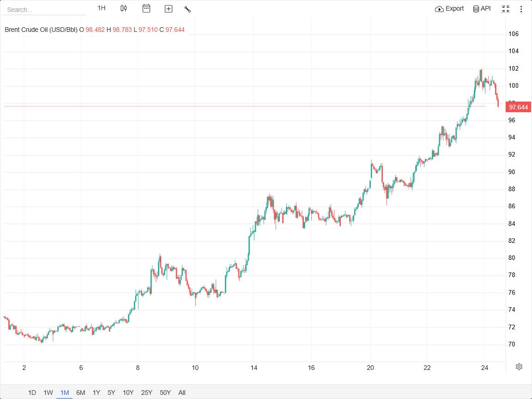This screenshot has width=532, height=399.
Task: Open the chart settings gear icon
Action: click(519, 366)
